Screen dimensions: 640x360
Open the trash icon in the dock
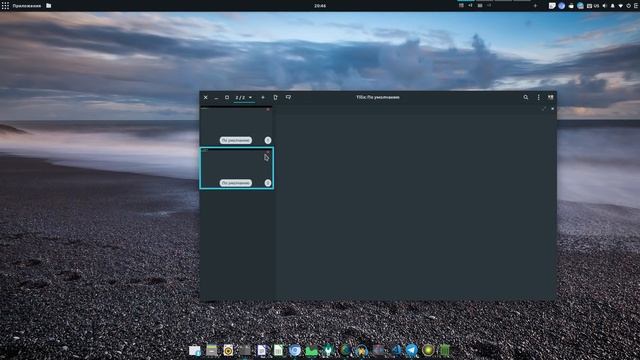pyautogui.click(x=445, y=350)
